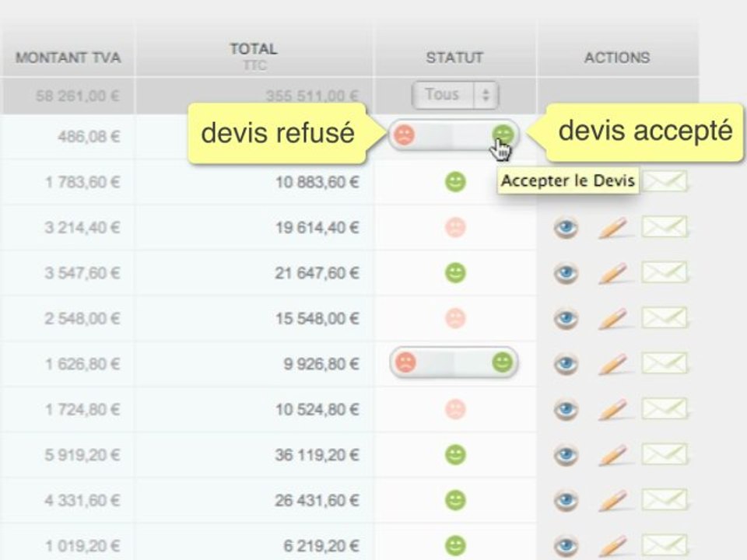Screen dimensions: 747x560
Task: Select the TVA amount 1 626,80 €
Action: 82,364
